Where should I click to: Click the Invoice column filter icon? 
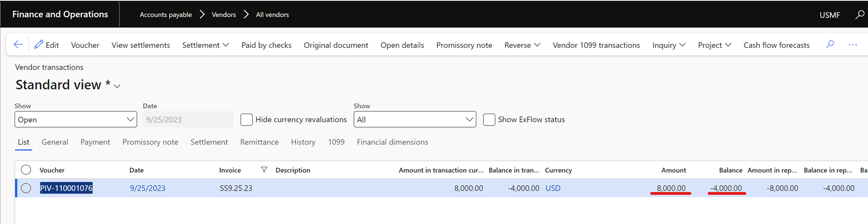264,170
